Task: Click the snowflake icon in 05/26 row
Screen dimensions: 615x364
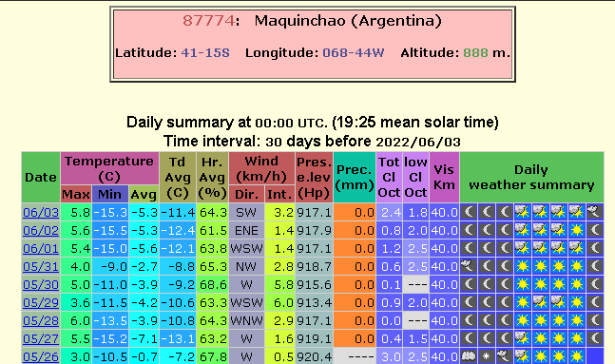Action: pos(487,356)
